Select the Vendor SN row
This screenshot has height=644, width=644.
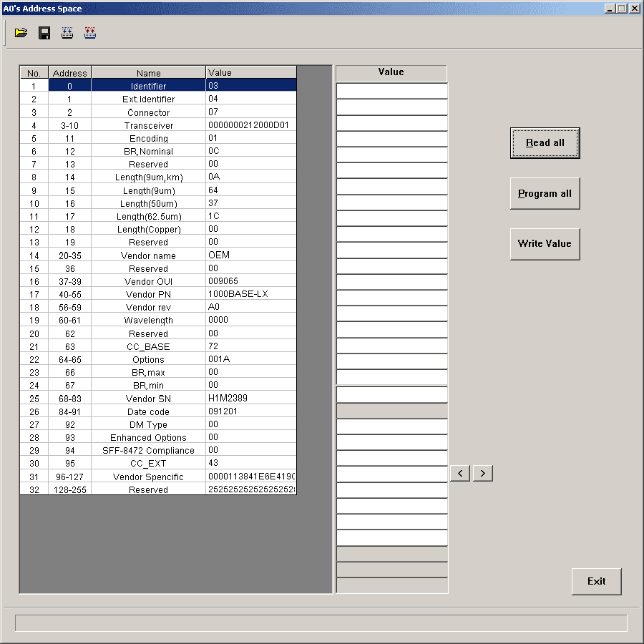click(x=148, y=399)
